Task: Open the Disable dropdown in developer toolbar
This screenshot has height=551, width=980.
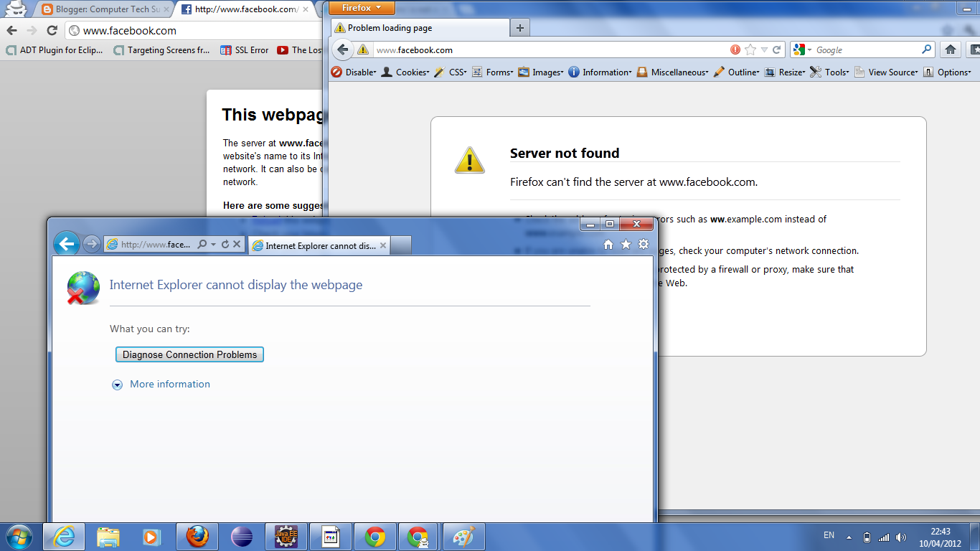Action: tap(354, 72)
